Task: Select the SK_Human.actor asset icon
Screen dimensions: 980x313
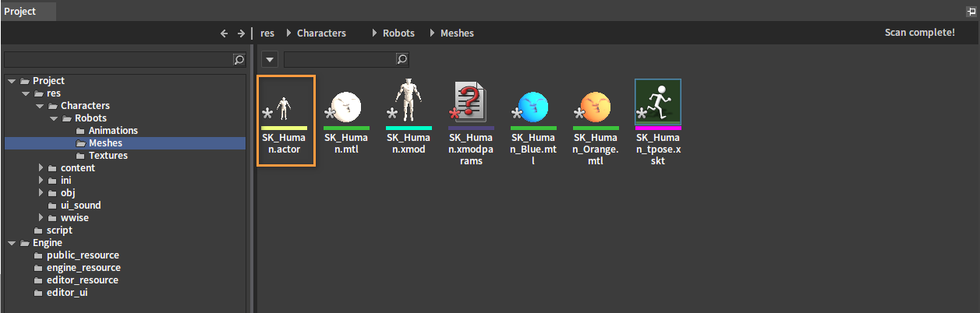Action: click(285, 102)
